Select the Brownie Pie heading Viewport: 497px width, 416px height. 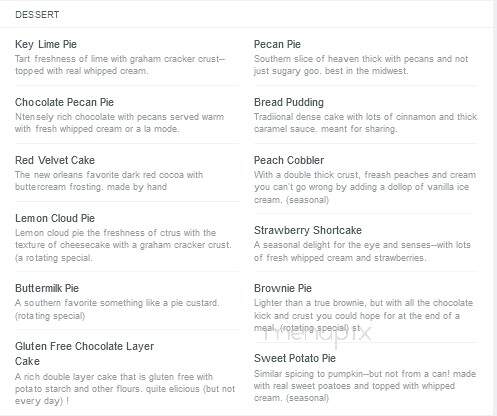coord(283,288)
